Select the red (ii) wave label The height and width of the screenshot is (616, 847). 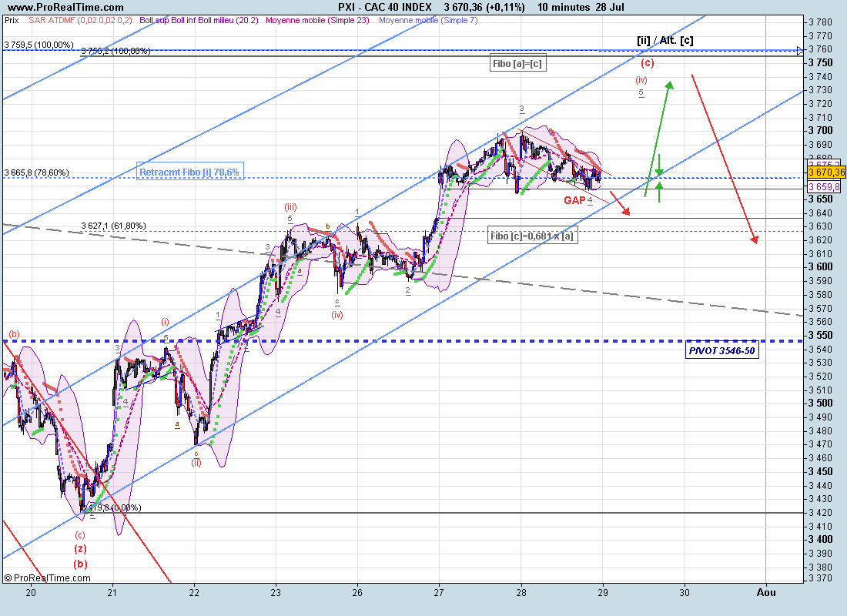pyautogui.click(x=196, y=463)
